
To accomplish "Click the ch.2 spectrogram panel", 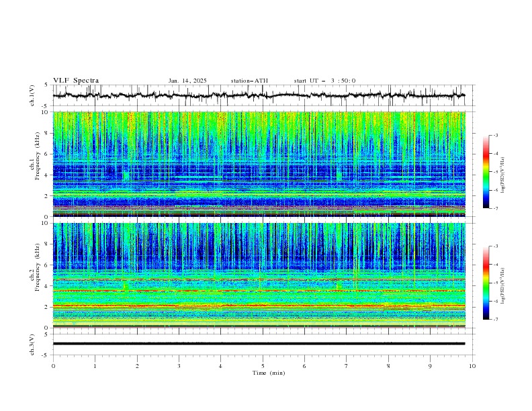I will click(259, 275).
